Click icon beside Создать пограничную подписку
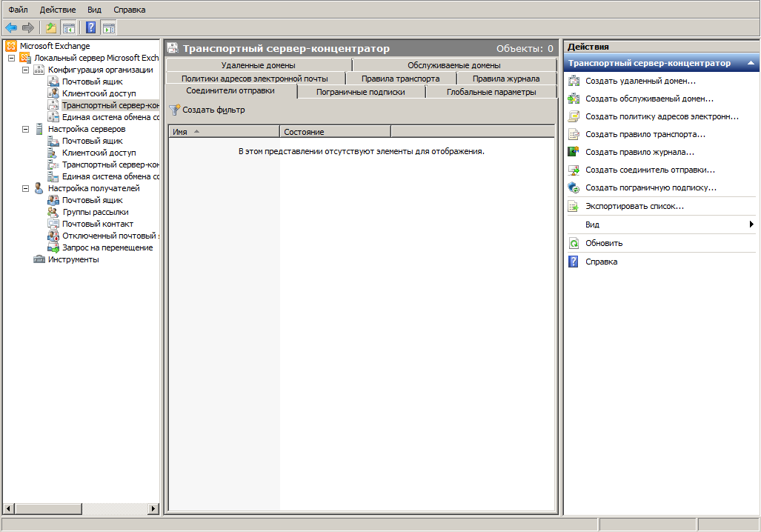Screen dimensions: 761x532 [574, 188]
